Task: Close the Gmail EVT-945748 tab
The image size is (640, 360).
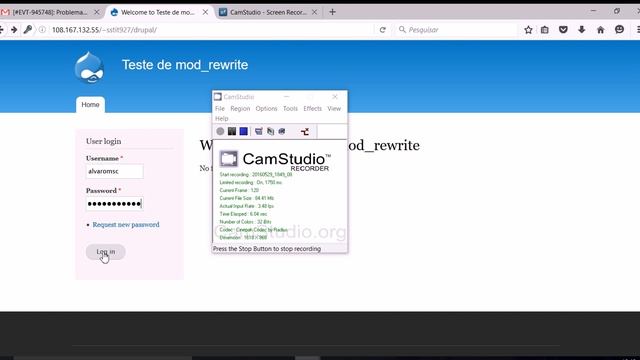Action: pyautogui.click(x=97, y=12)
